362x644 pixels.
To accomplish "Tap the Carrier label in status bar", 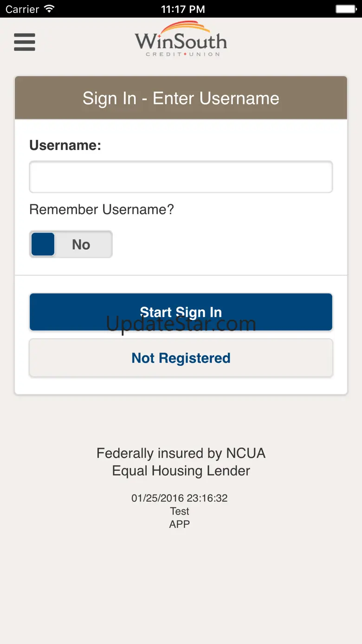I will tap(22, 9).
